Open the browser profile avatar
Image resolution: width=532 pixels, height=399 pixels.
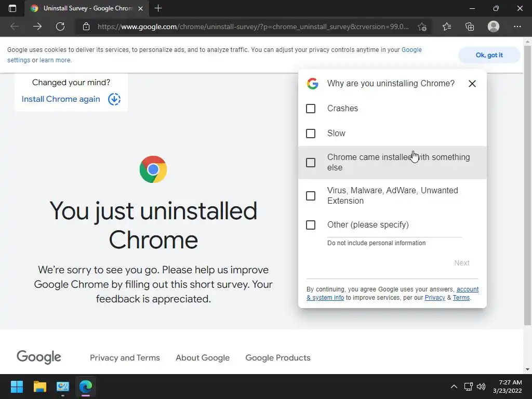494,26
